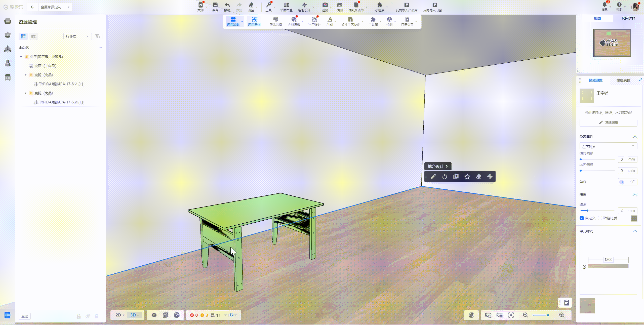Image resolution: width=644 pixels, height=325 pixels.
Task: Open the 左下对齐 alignment dropdown
Action: [x=608, y=146]
